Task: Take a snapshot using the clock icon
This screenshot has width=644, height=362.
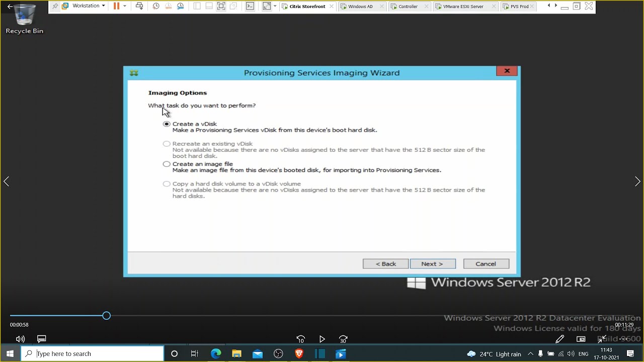Action: (x=156, y=6)
